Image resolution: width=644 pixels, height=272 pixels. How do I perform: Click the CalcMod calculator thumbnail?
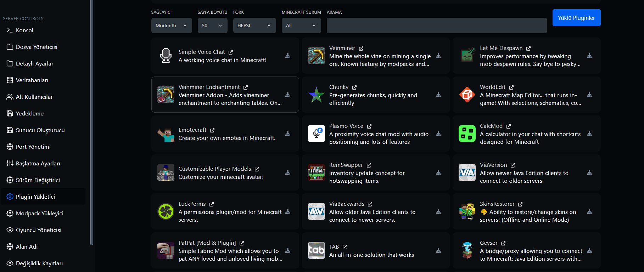467,134
